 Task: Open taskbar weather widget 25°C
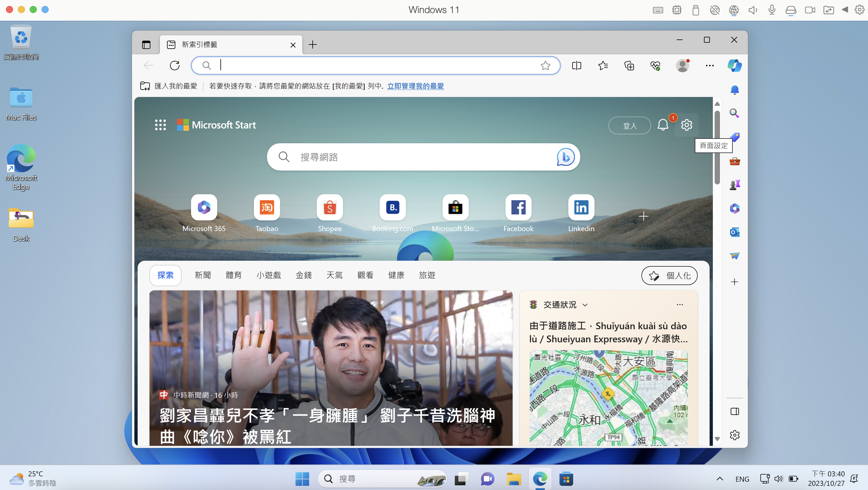pos(33,478)
